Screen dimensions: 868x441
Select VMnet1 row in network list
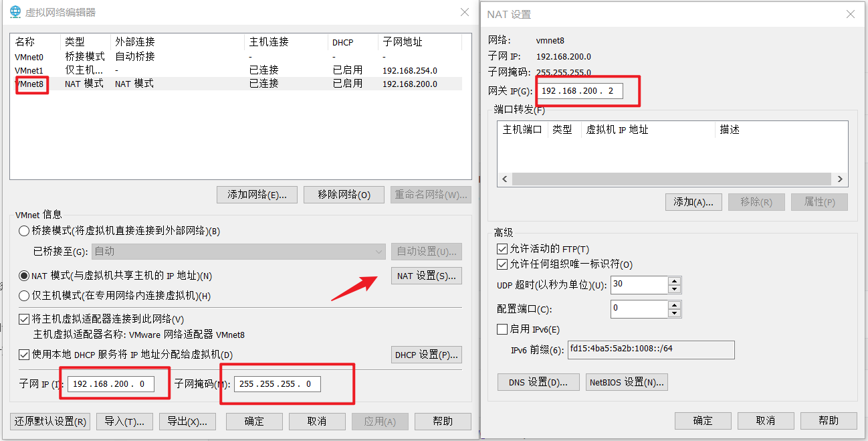[x=29, y=70]
